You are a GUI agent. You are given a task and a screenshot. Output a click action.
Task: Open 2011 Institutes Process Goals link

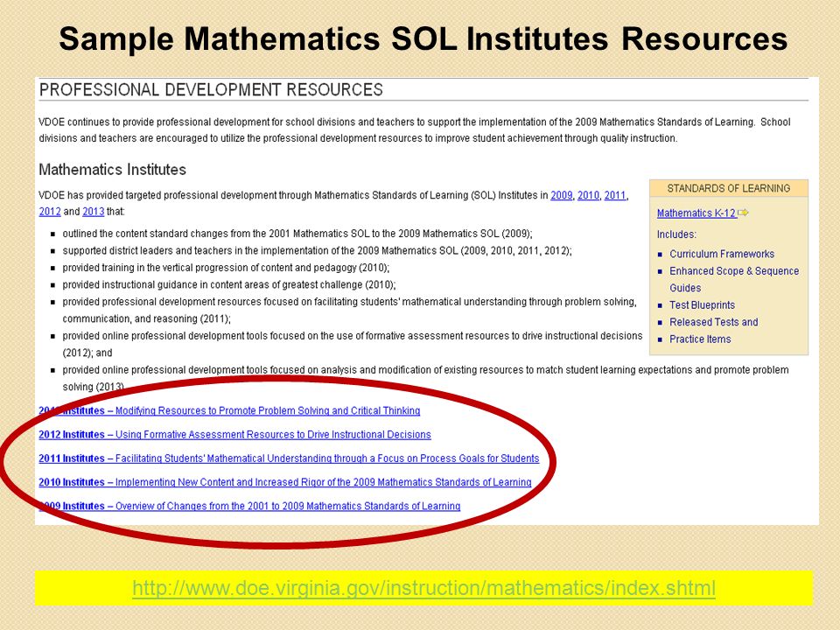[x=289, y=458]
